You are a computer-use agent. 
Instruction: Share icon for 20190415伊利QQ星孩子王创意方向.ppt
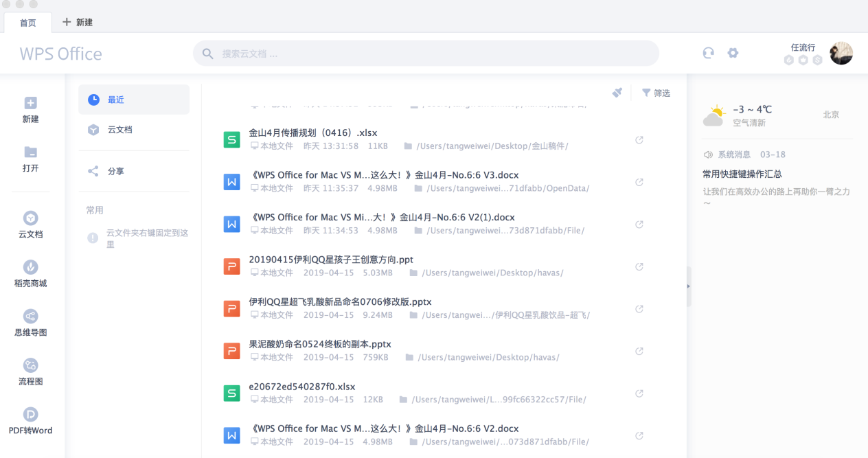pos(639,266)
